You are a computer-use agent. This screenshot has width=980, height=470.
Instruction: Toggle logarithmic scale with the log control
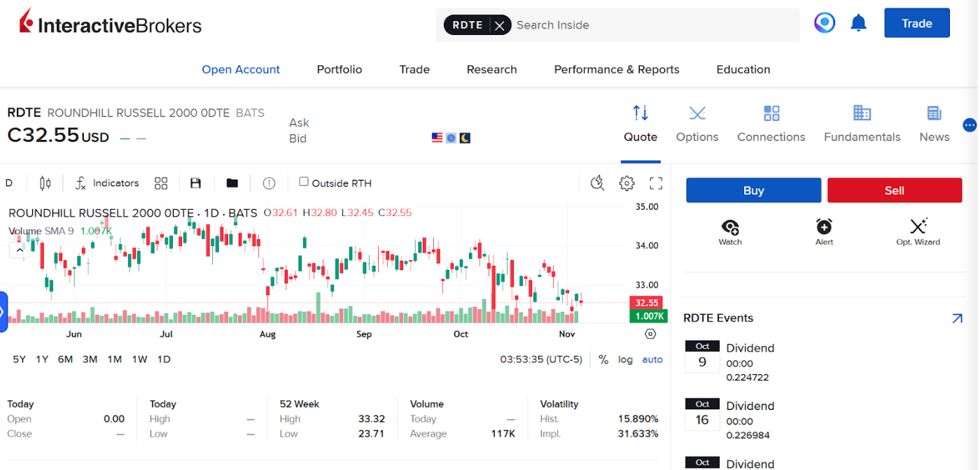(x=625, y=359)
